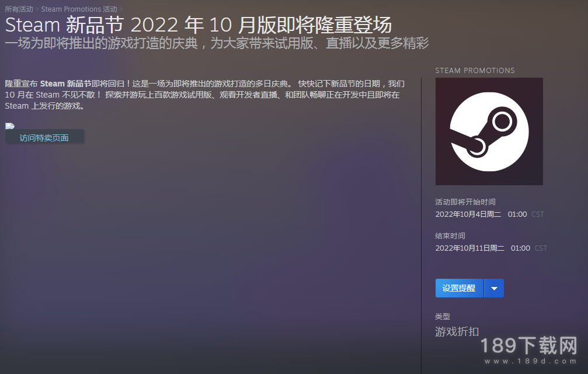588x374 pixels.
Task: Click the end date 2022年10月11日周二
Action: tap(469, 248)
